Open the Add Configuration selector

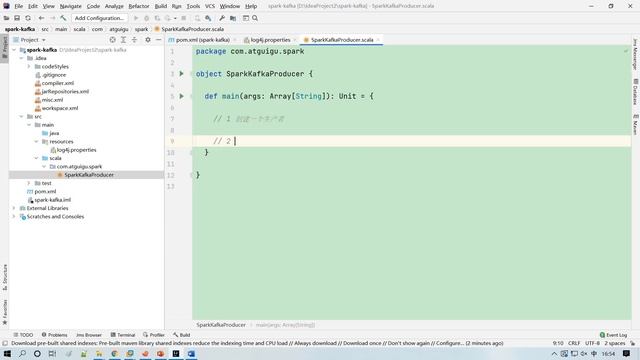point(99,18)
